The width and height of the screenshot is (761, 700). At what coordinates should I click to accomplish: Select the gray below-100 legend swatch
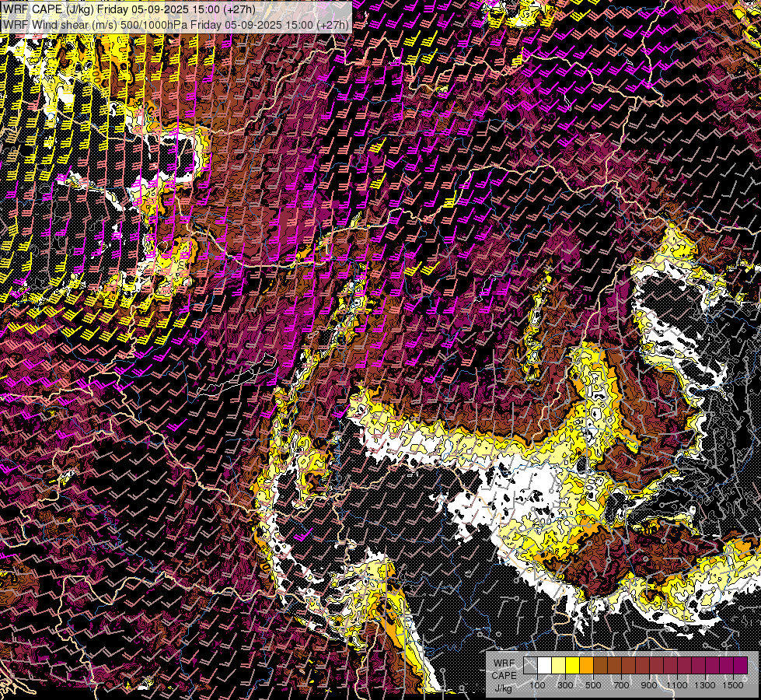(x=530, y=665)
